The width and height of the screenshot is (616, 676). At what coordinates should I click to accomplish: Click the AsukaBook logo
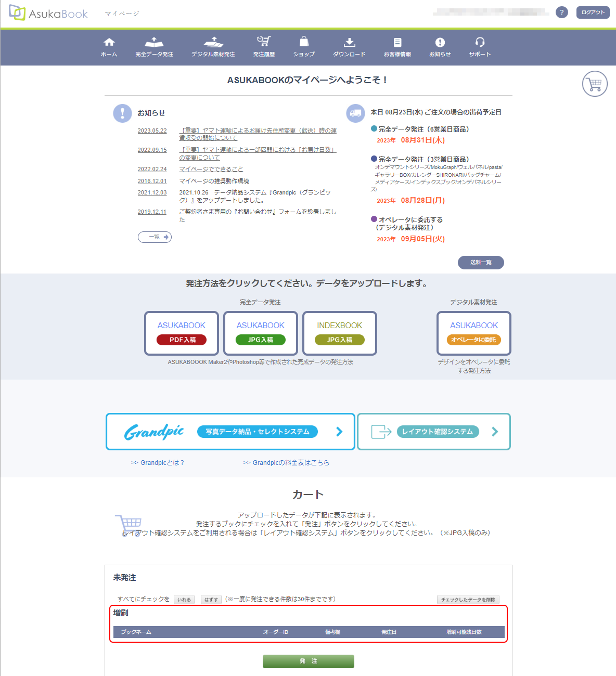point(48,13)
